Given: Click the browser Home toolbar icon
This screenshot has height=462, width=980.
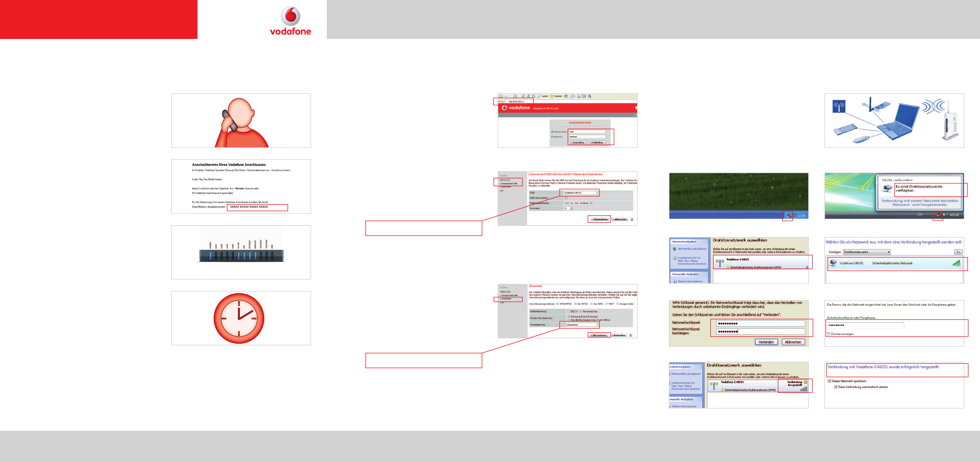Looking at the screenshot, I should (533, 96).
